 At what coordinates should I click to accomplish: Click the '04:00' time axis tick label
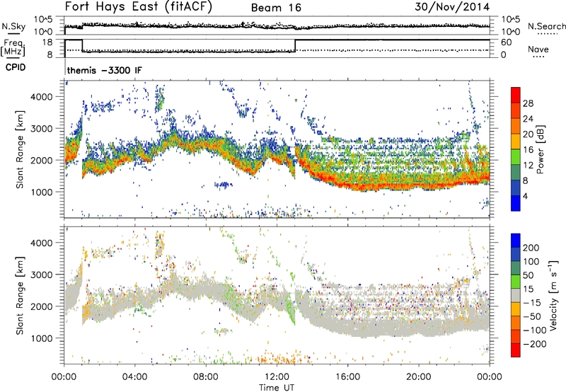(x=135, y=377)
